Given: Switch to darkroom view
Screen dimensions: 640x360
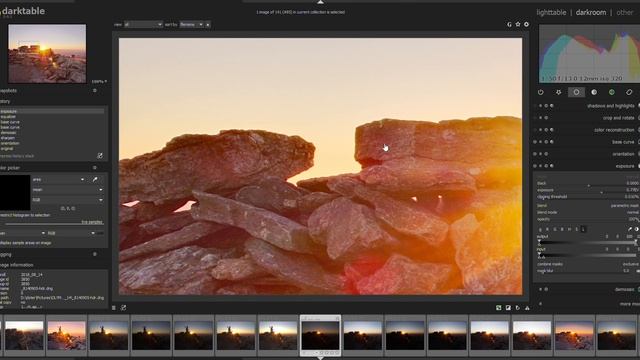Looking at the screenshot, I should 591,13.
